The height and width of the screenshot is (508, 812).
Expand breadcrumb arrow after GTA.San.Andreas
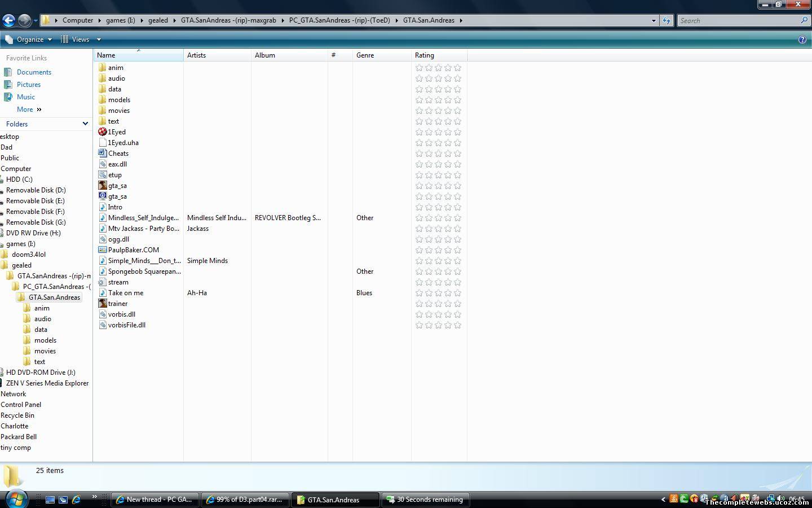click(x=461, y=20)
